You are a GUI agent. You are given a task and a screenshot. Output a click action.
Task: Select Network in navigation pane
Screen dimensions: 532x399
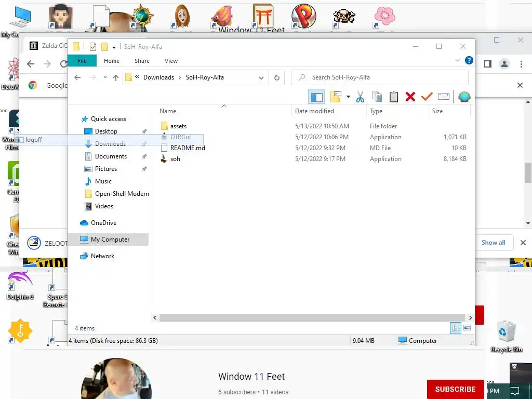(x=102, y=256)
